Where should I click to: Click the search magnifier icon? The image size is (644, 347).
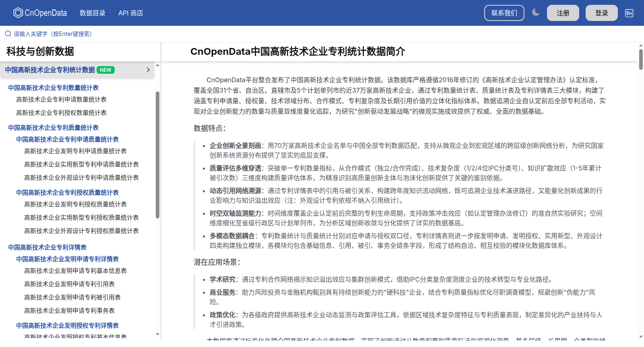pos(8,34)
